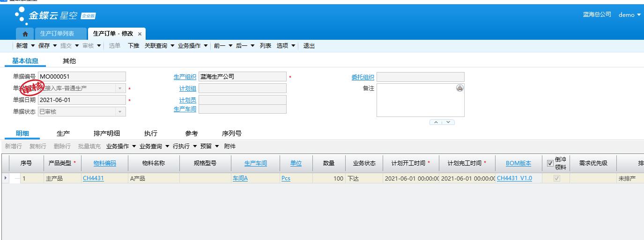
Task: Click the 物料编码 column header
Action: pos(105,163)
